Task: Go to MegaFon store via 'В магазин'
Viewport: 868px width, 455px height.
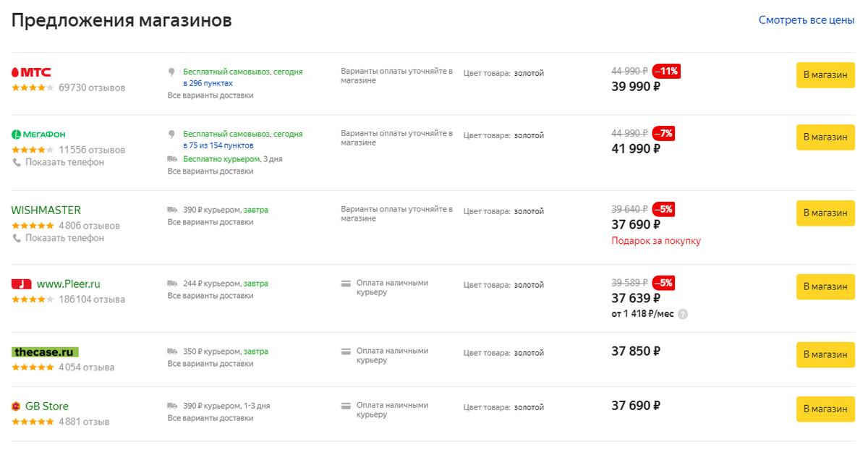Action: pos(825,137)
